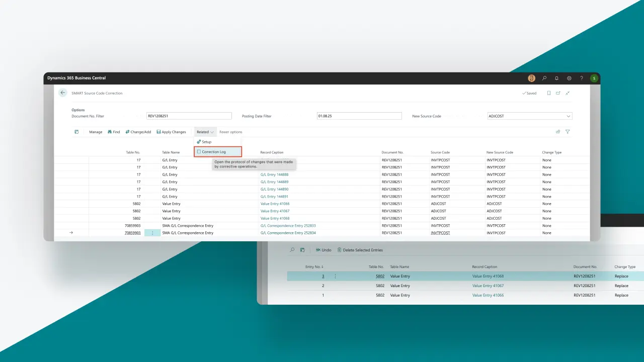Open G/L Correspondence Entry 252833 link
644x362 pixels.
coord(288,226)
